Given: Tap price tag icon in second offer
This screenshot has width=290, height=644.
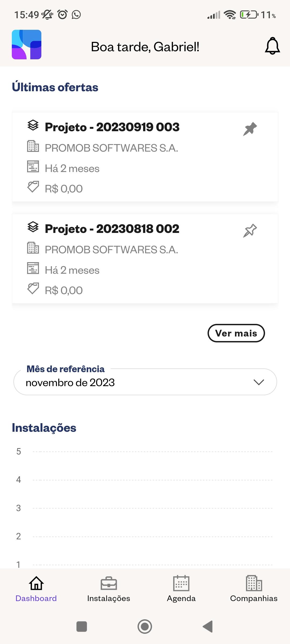Looking at the screenshot, I should click(33, 288).
